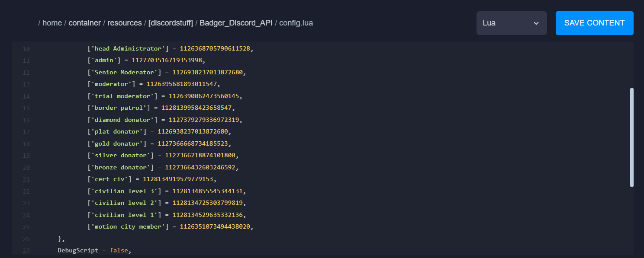
Task: Navigate to the [discordstuff] breadcrumb folder
Action: click(x=171, y=23)
